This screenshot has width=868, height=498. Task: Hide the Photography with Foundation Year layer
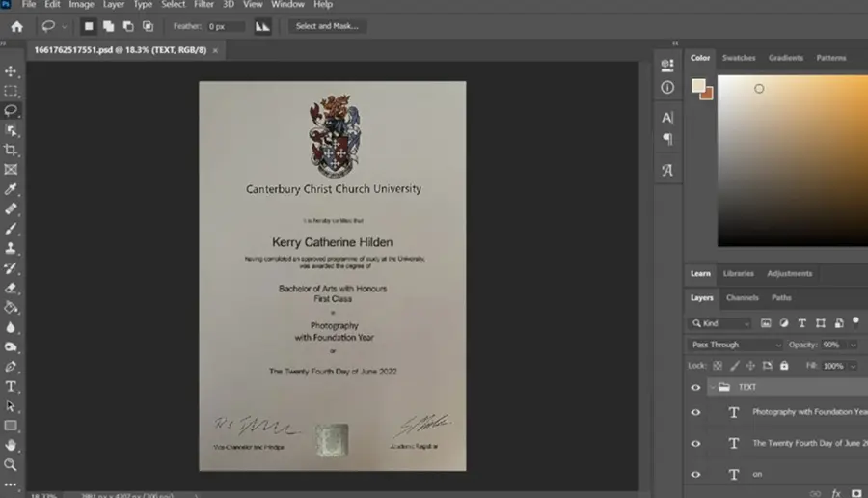[x=695, y=412]
